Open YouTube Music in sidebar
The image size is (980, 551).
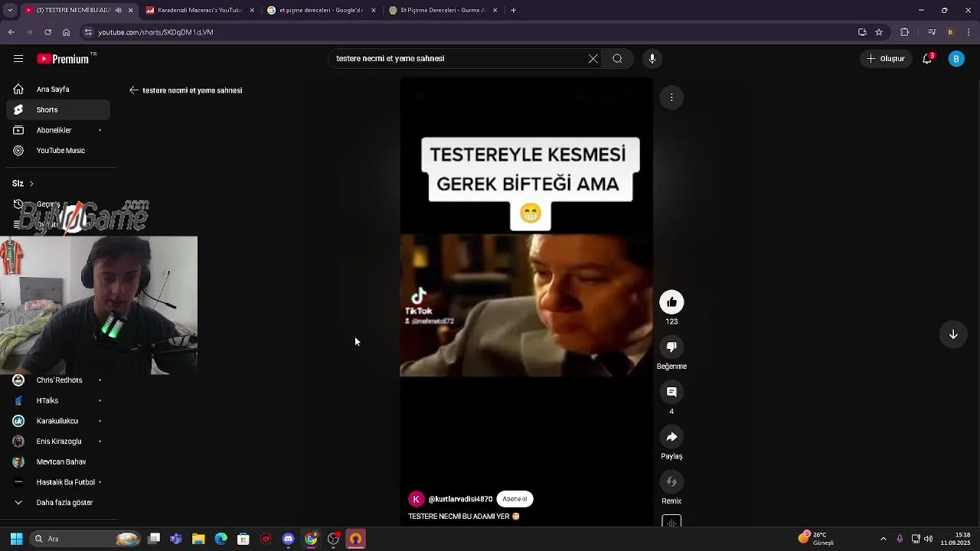click(58, 151)
